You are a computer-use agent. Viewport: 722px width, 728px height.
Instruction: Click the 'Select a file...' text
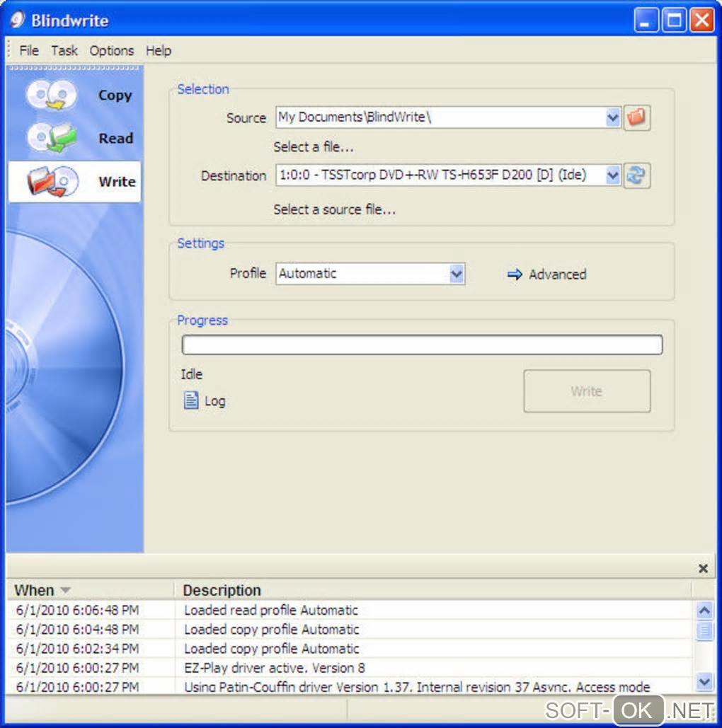coord(314,147)
